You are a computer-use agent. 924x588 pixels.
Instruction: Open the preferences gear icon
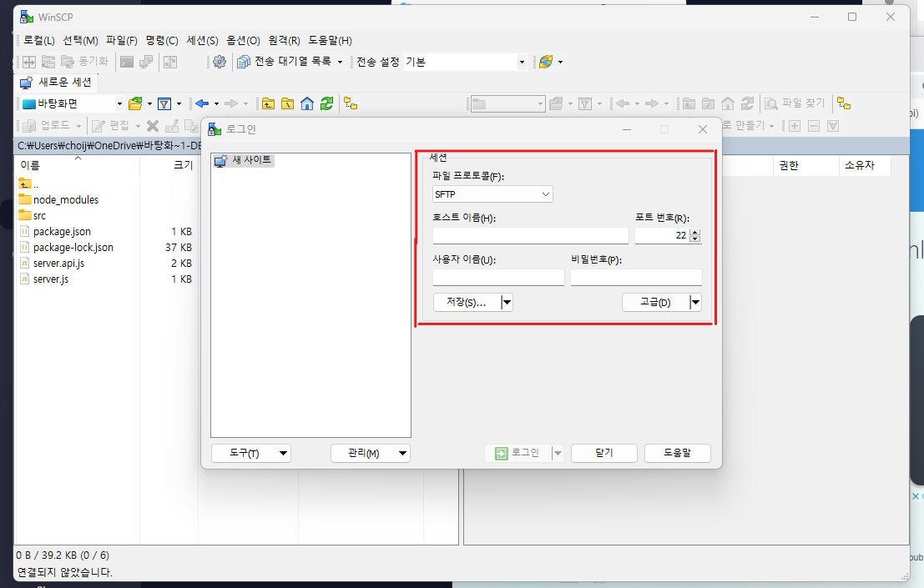220,62
